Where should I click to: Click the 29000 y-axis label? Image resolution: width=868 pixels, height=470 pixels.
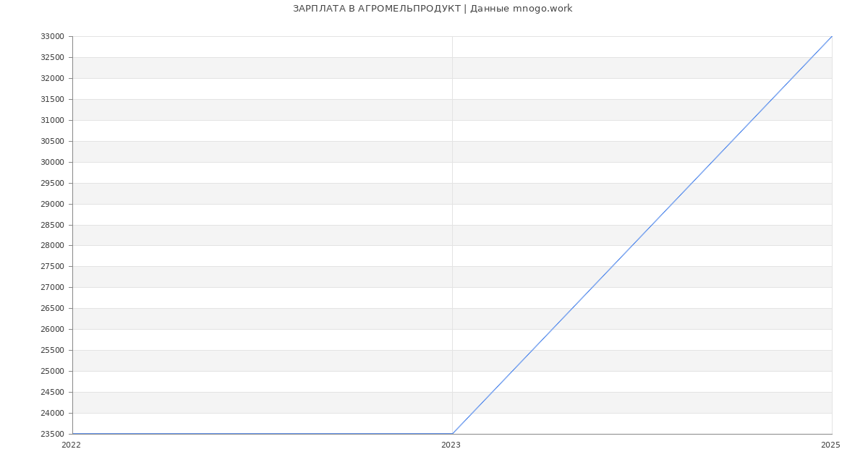coord(52,204)
